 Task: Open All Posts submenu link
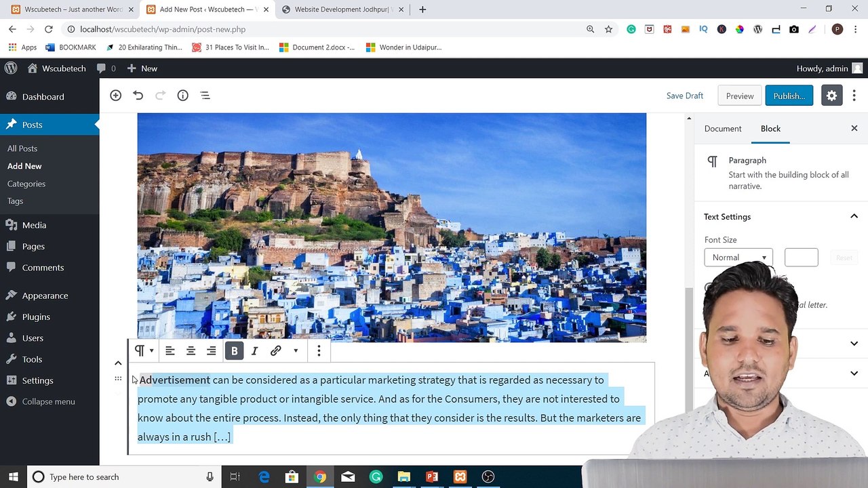22,148
